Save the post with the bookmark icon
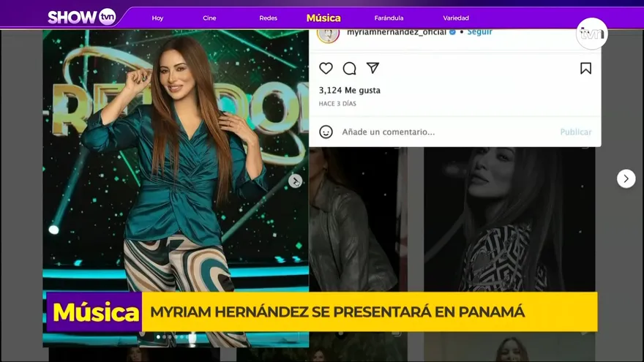This screenshot has width=644, height=362. 585,69
